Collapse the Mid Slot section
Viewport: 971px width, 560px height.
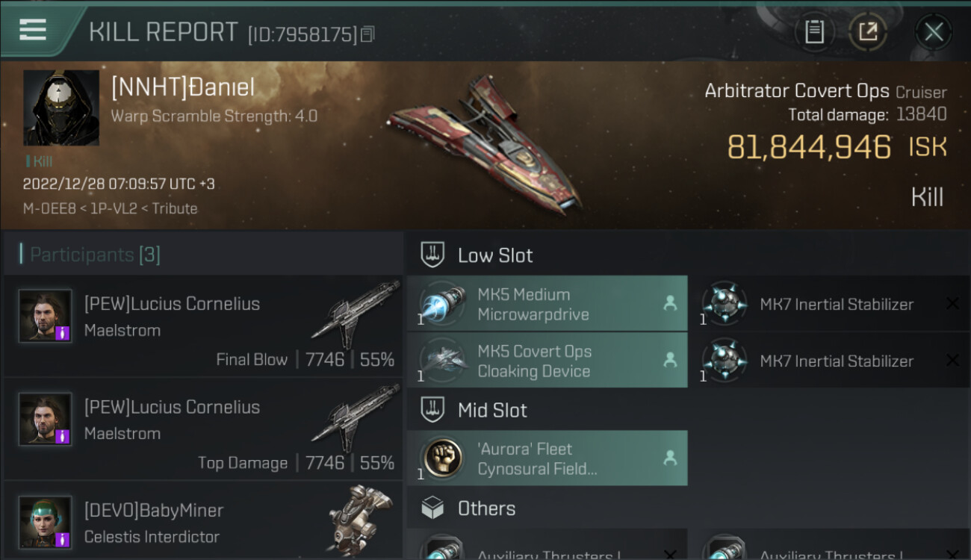coord(491,410)
